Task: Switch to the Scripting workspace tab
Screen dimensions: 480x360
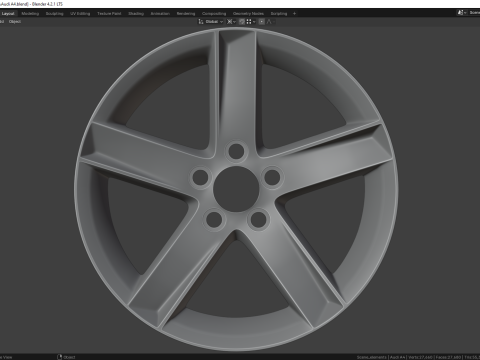Action: (x=279, y=14)
